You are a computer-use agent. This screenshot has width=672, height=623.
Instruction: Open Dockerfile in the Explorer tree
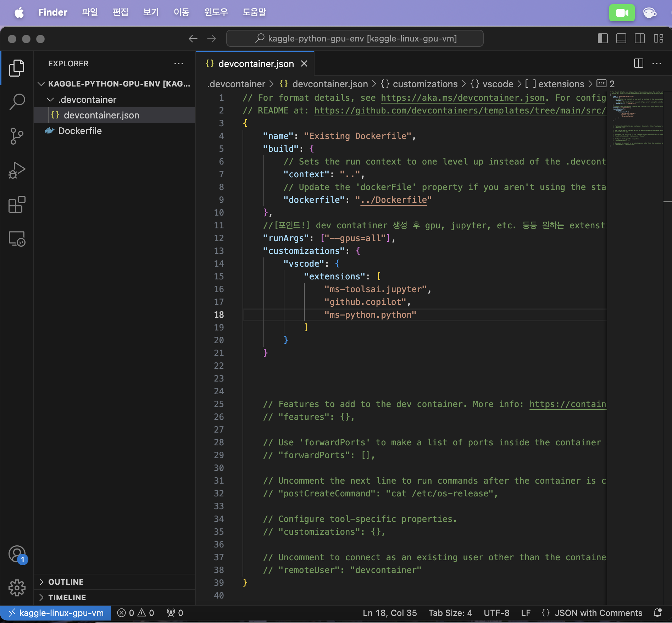point(114,131)
